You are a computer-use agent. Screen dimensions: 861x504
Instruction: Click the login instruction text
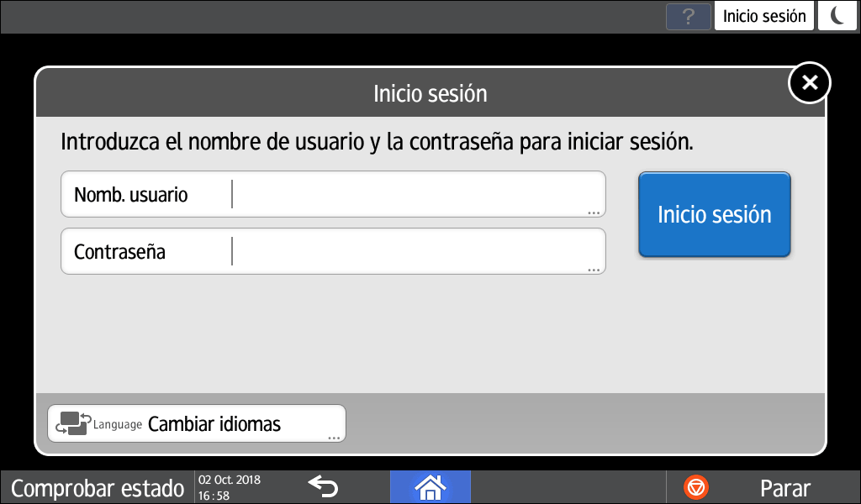tap(377, 141)
